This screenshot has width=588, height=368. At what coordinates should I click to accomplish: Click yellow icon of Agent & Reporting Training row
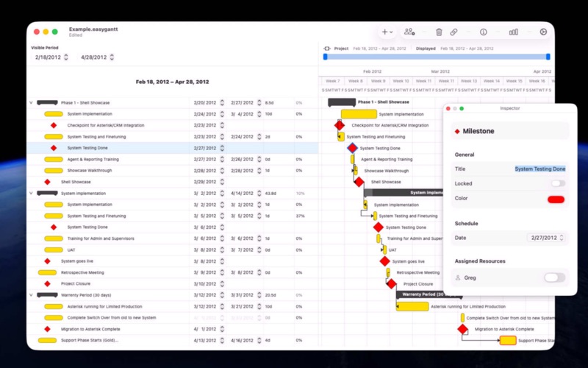coord(54,159)
